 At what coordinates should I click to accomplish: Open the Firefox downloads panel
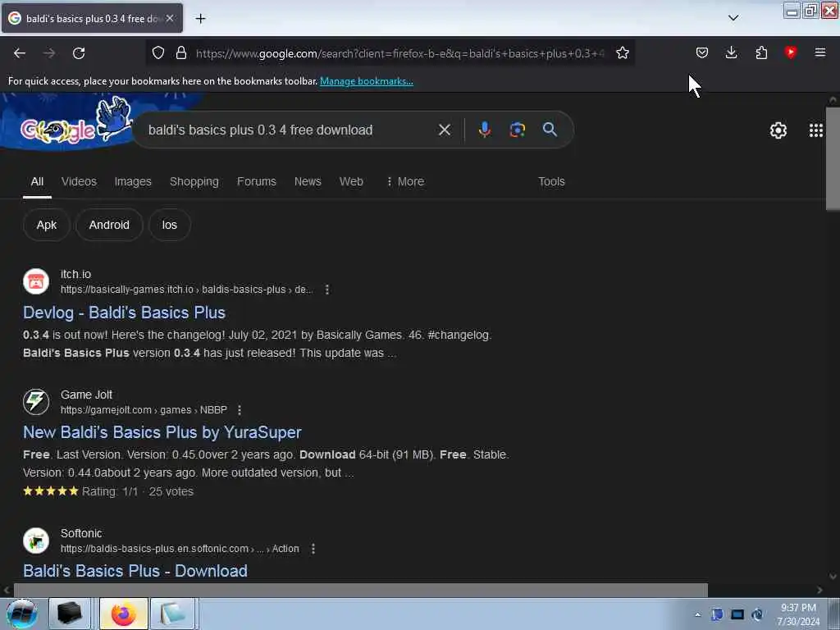[731, 52]
